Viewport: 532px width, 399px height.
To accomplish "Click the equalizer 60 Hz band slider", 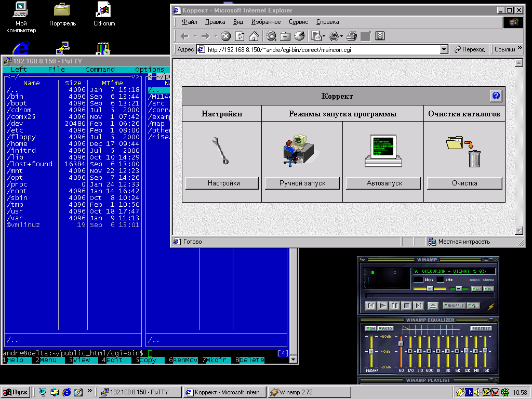I will pos(401,352).
